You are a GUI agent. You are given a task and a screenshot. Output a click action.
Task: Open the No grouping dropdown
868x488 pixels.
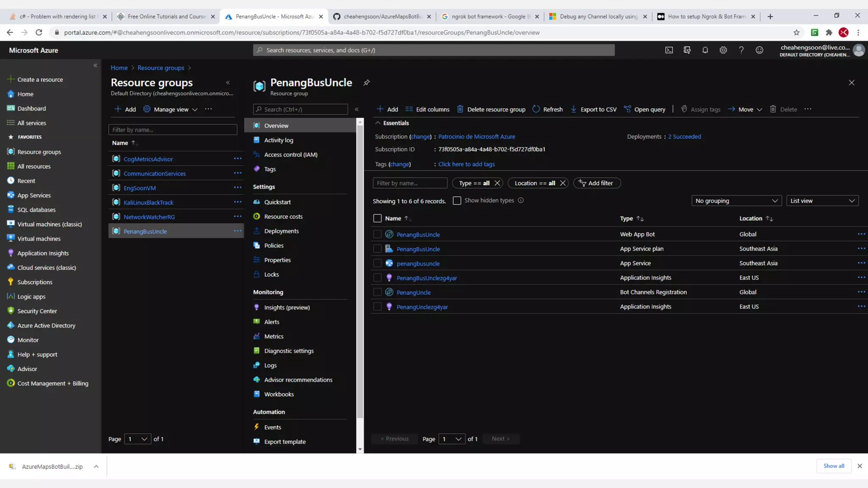pos(736,201)
